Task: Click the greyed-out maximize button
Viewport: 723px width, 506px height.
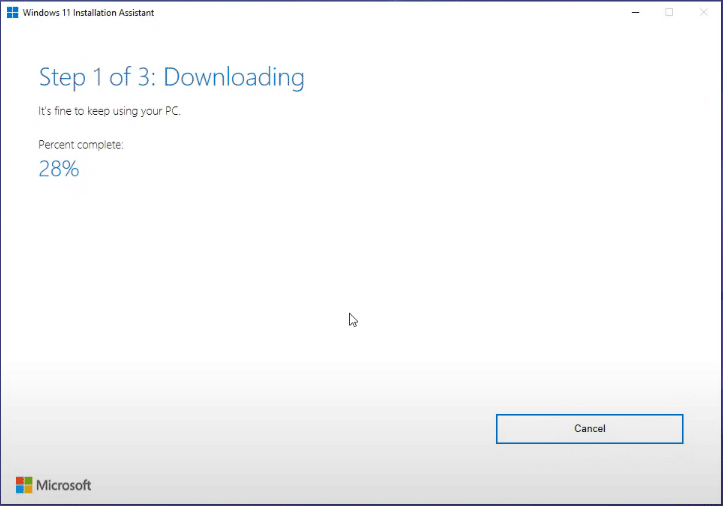Action: click(x=669, y=12)
